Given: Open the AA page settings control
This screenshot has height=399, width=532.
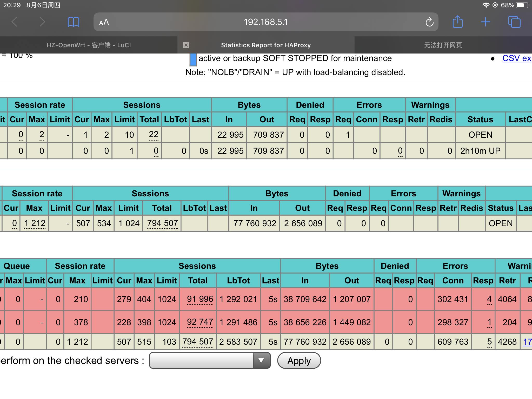Looking at the screenshot, I should pyautogui.click(x=103, y=22).
